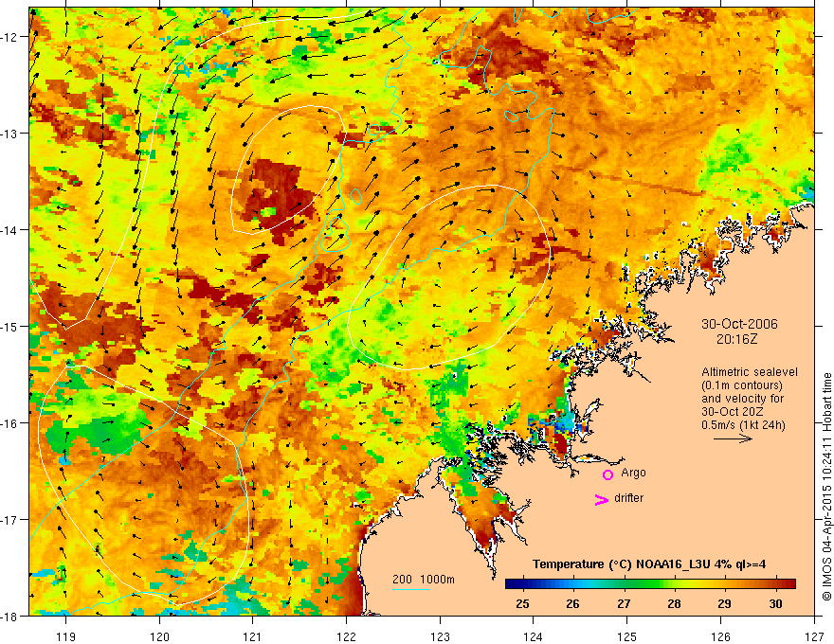The height and width of the screenshot is (644, 834).
Task: Click color bar tick value 29
Action: (x=724, y=603)
